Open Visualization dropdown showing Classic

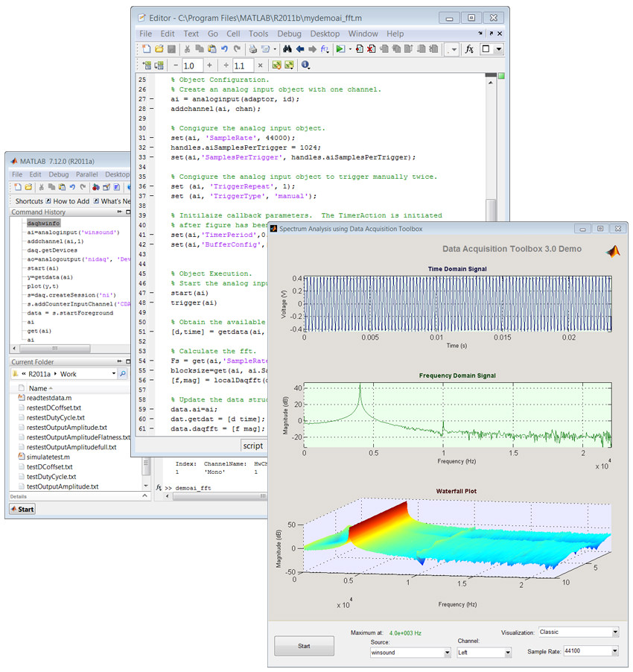[x=615, y=632]
